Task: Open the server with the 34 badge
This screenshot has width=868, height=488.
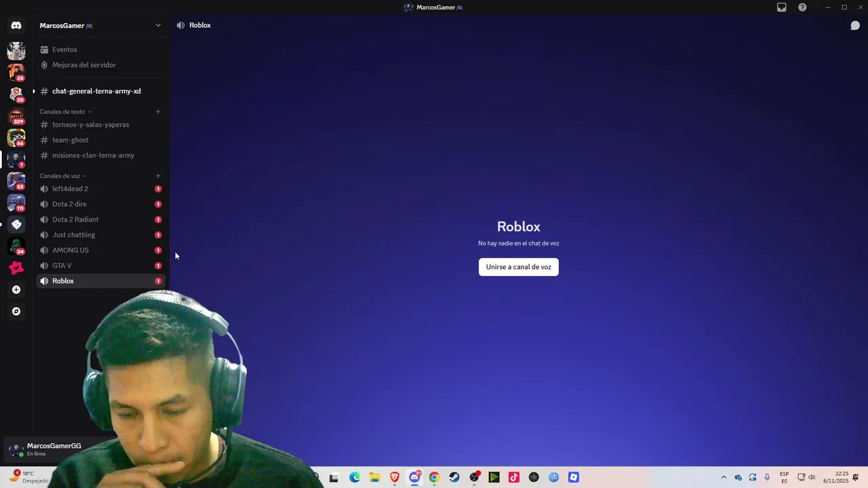Action: coord(16,246)
